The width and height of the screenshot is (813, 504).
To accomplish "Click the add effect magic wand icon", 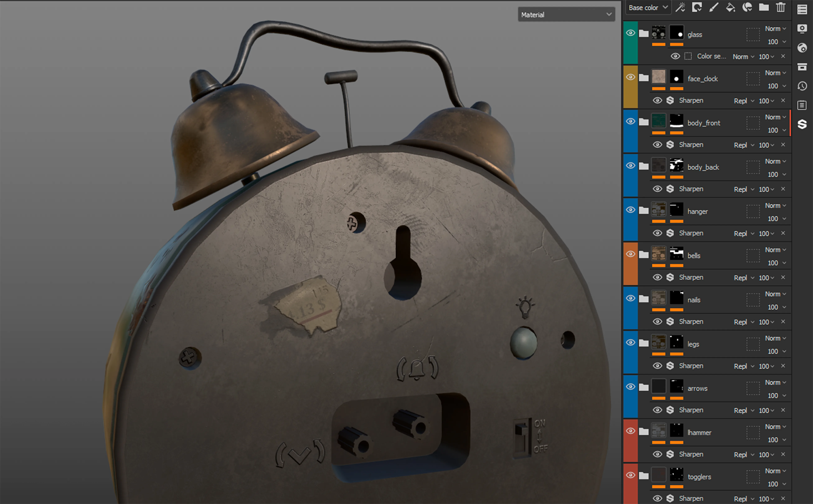I will pos(680,7).
